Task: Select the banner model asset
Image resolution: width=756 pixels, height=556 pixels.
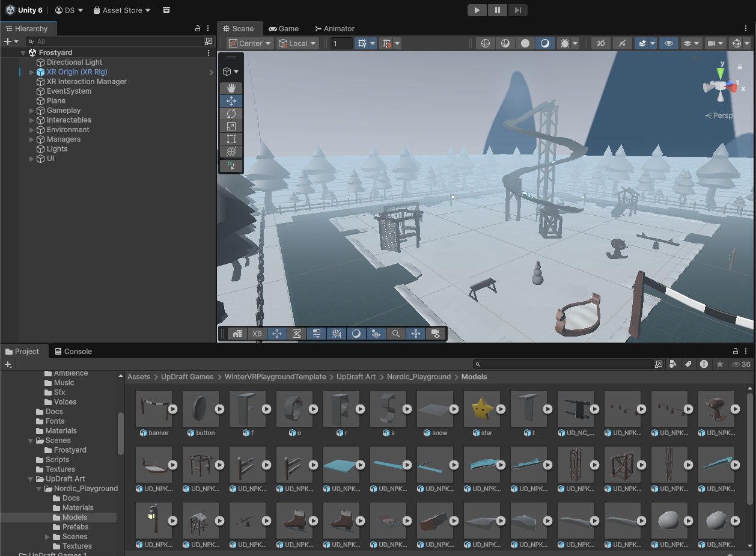Action: 154,409
